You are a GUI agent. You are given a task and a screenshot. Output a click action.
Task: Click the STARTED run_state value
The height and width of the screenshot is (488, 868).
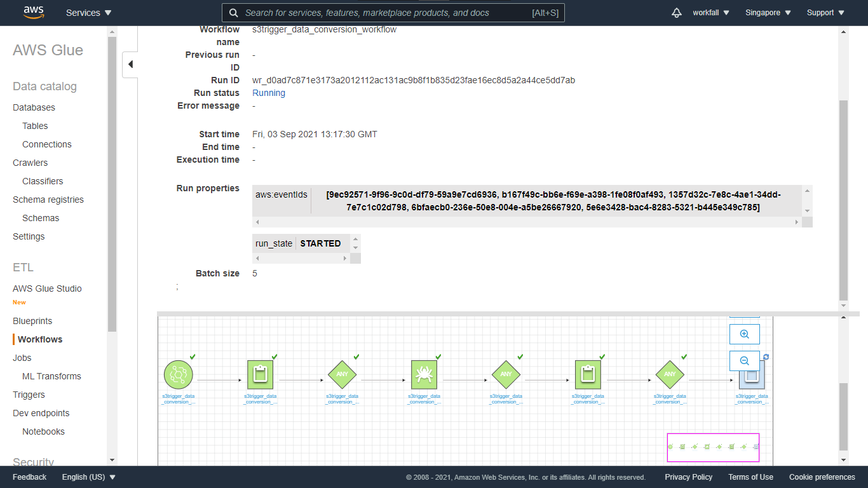[x=321, y=243]
